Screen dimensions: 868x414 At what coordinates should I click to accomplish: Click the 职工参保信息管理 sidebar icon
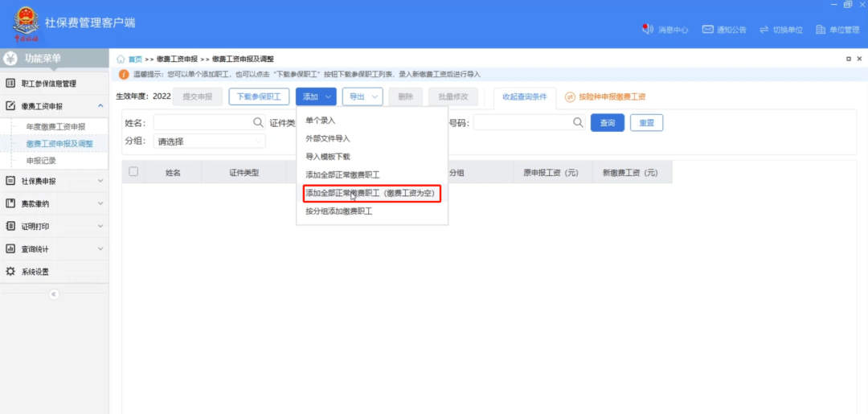pyautogui.click(x=10, y=84)
